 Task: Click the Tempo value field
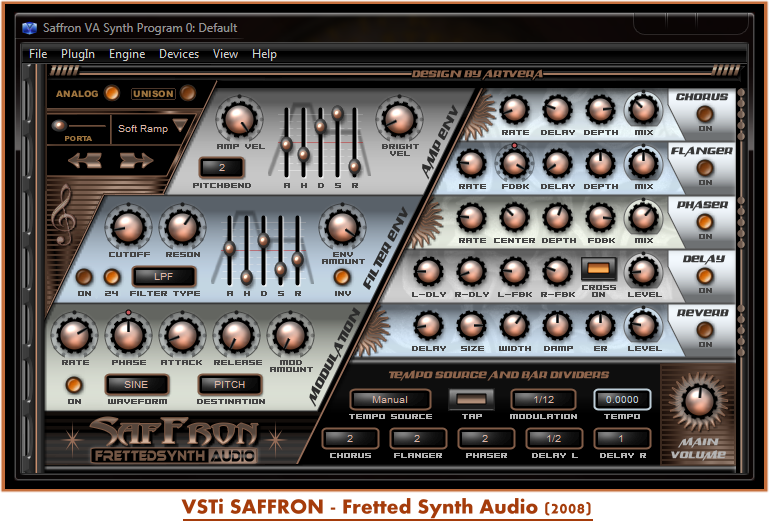621,400
